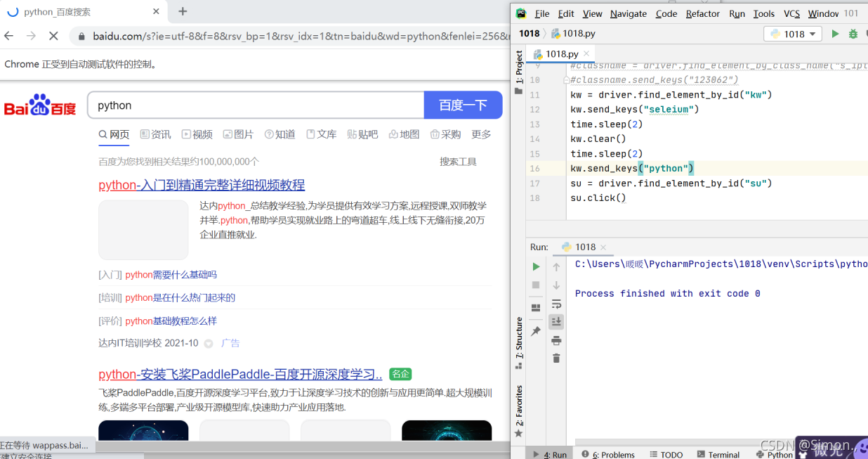This screenshot has width=868, height=459.
Task: Open the Favorites tool window side tab
Action: (x=519, y=411)
